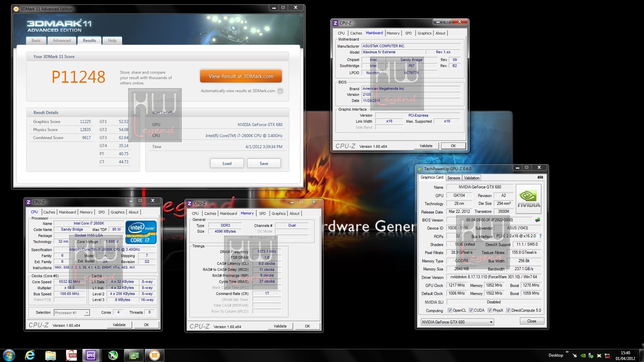This screenshot has width=644, height=362.
Task: Open About tab in the Mainboard CPU-Z window
Action: (x=440, y=33)
